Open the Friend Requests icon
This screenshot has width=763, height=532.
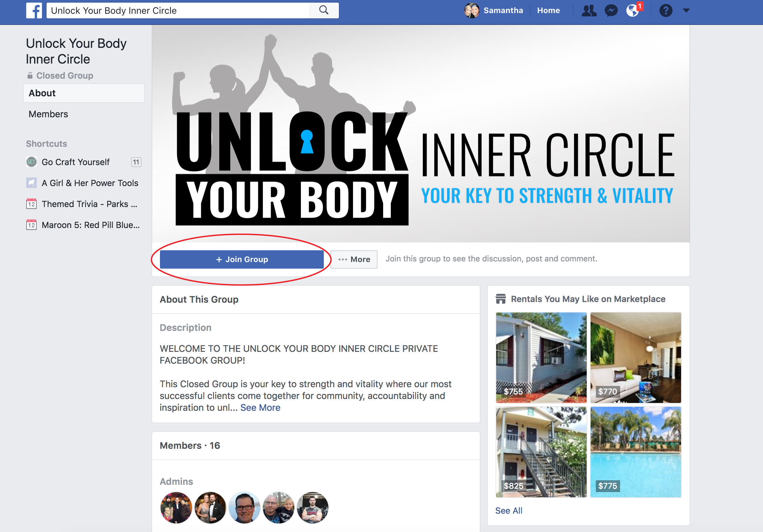pyautogui.click(x=589, y=10)
